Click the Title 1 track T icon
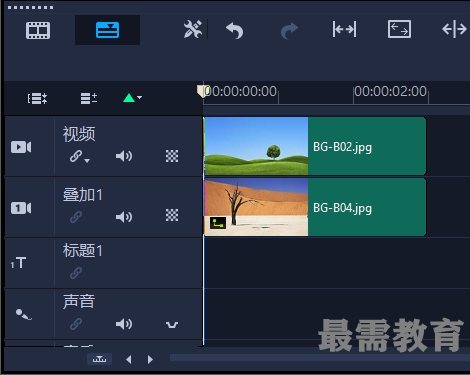 [x=18, y=263]
